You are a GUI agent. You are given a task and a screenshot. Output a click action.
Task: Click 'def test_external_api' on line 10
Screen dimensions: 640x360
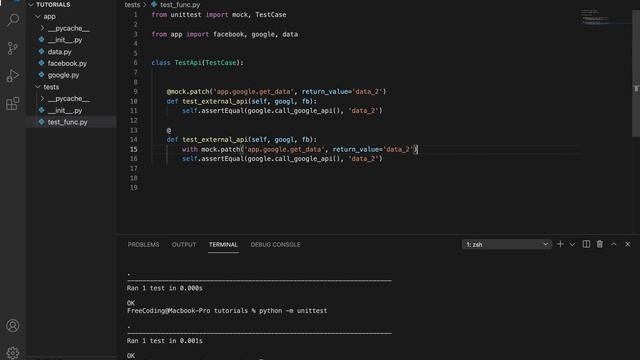tap(206, 101)
